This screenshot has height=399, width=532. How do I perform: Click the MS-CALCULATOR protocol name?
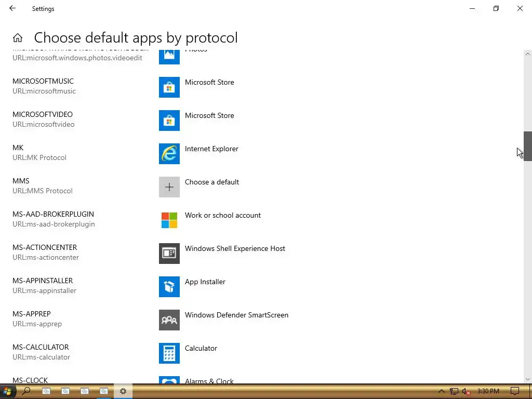(41, 347)
